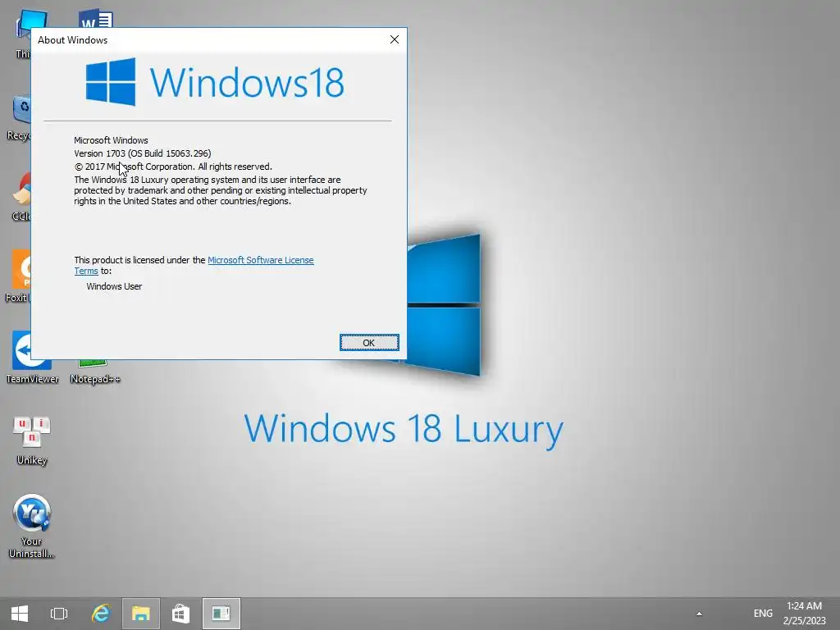Open the clock showing 1:24 AM
This screenshot has width=840, height=630.
[x=804, y=614]
